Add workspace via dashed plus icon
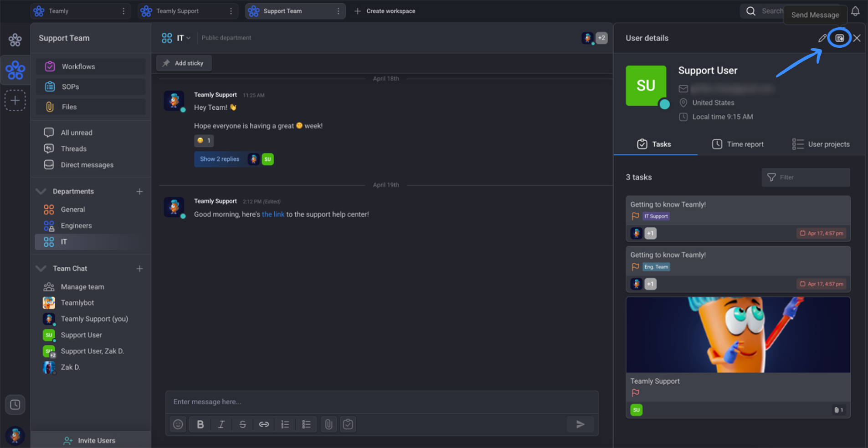Image resolution: width=868 pixels, height=448 pixels. pyautogui.click(x=15, y=100)
